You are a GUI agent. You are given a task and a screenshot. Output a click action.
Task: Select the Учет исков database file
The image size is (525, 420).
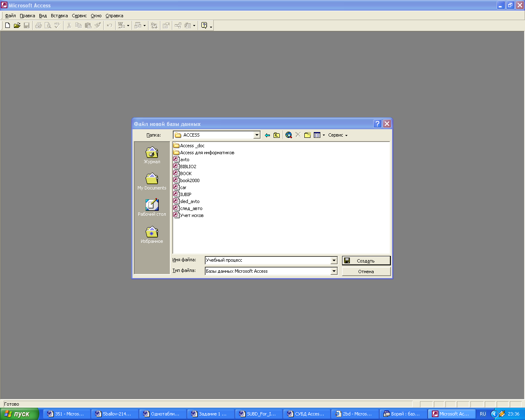(x=188, y=215)
